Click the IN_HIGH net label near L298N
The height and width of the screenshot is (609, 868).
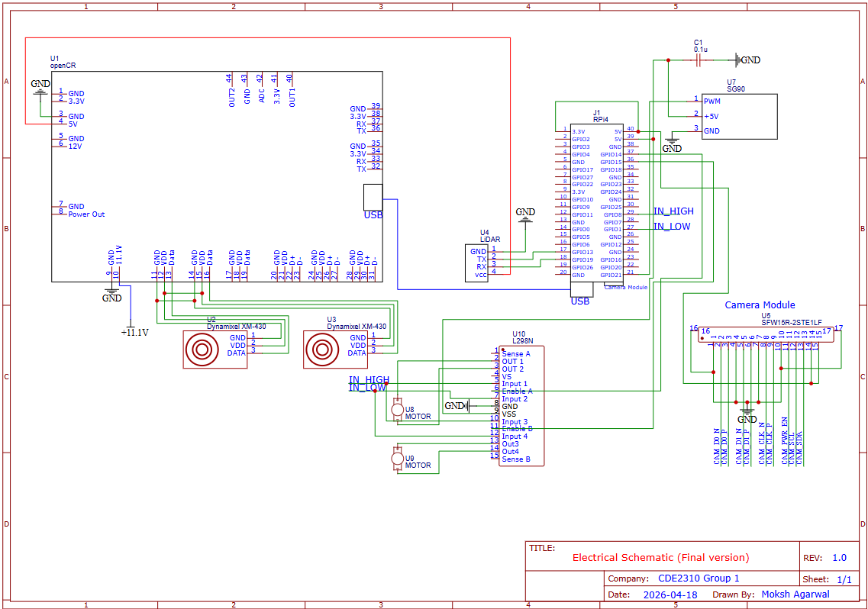coord(369,380)
